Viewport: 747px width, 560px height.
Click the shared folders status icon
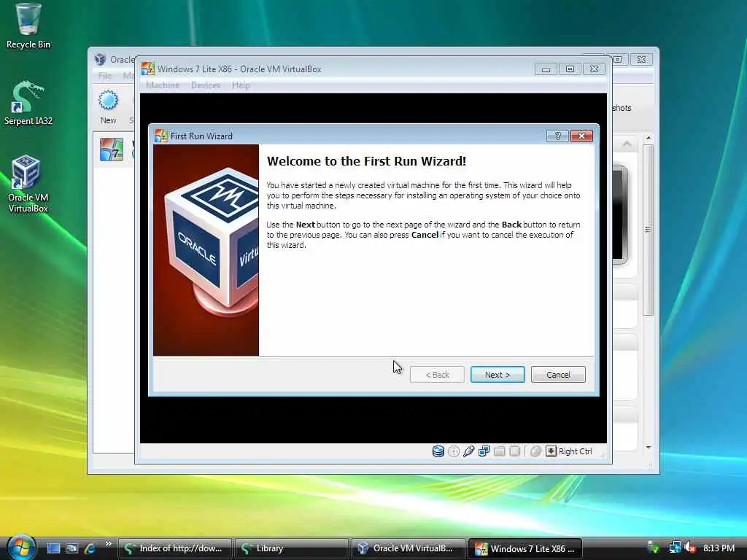point(499,451)
